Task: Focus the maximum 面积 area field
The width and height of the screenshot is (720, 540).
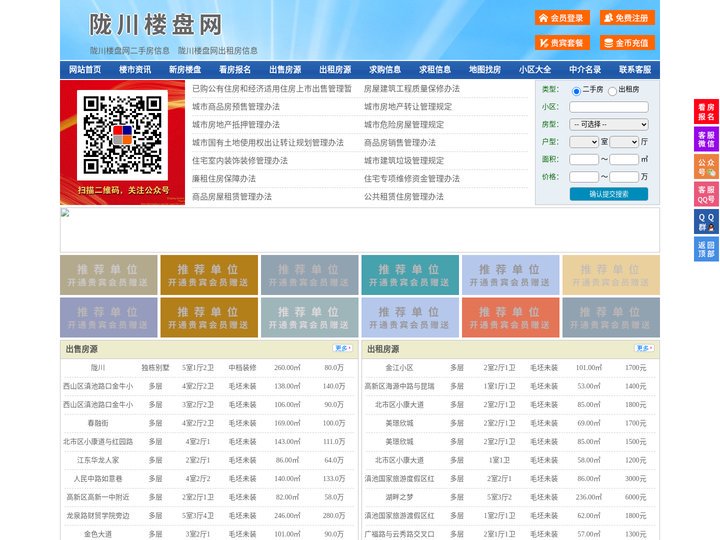Action: pos(624,159)
